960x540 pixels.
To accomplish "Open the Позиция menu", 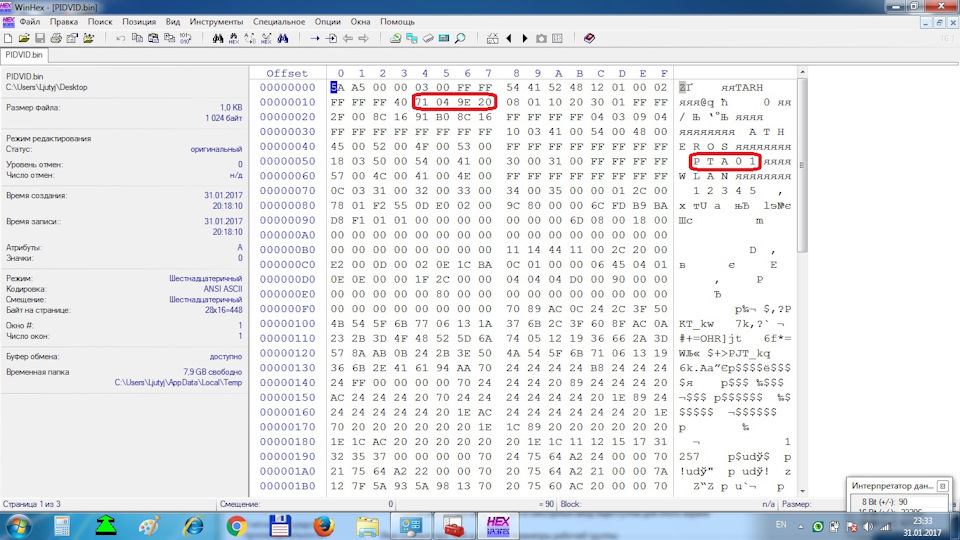I will pos(139,21).
